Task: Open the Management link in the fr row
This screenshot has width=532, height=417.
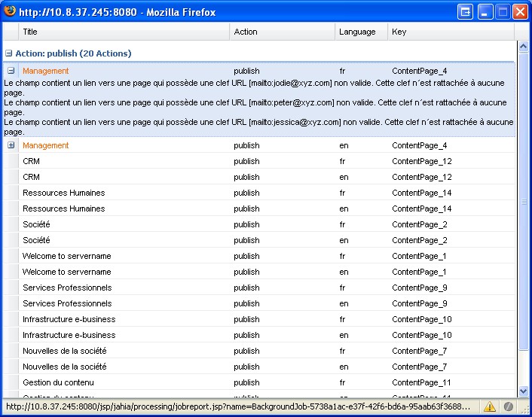Action: coord(46,71)
